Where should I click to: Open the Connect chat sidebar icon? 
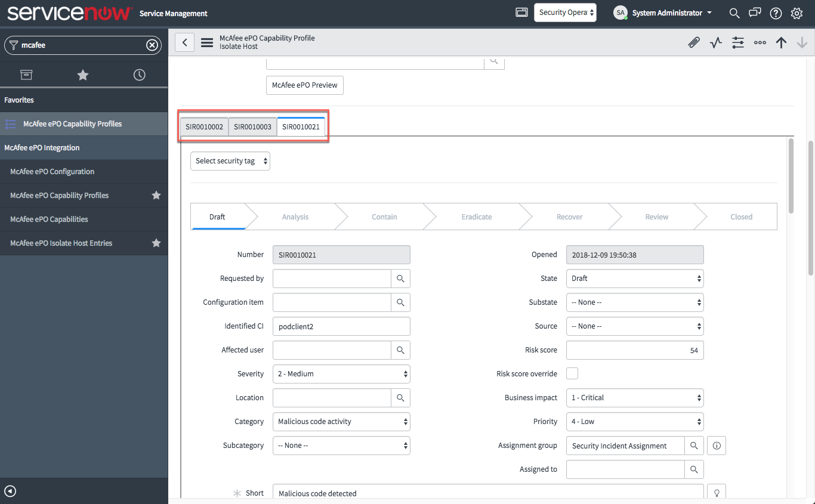[x=755, y=13]
